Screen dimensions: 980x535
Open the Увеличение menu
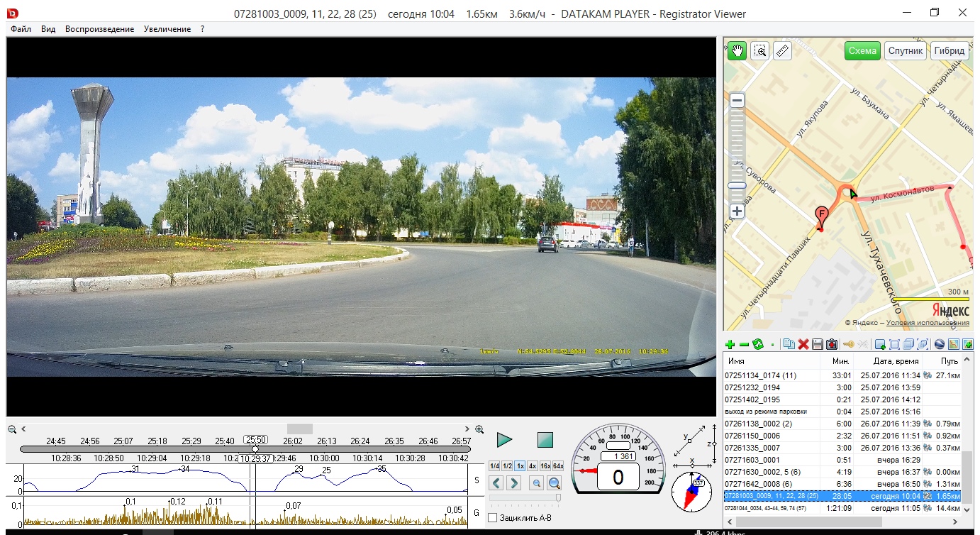(x=167, y=29)
